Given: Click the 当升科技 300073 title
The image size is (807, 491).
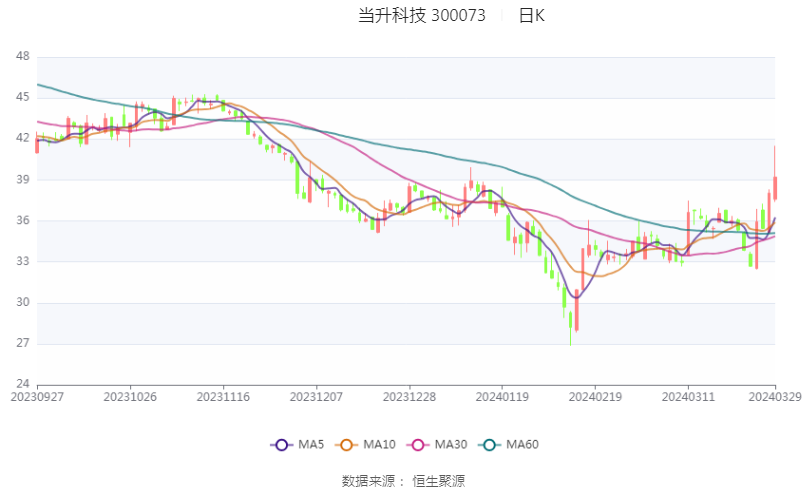Looking at the screenshot, I should (422, 16).
